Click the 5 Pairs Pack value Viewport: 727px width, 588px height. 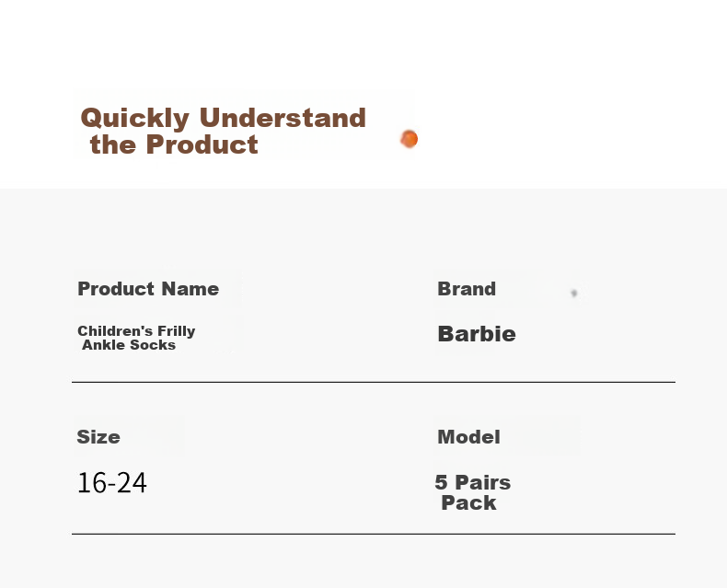[x=473, y=492]
